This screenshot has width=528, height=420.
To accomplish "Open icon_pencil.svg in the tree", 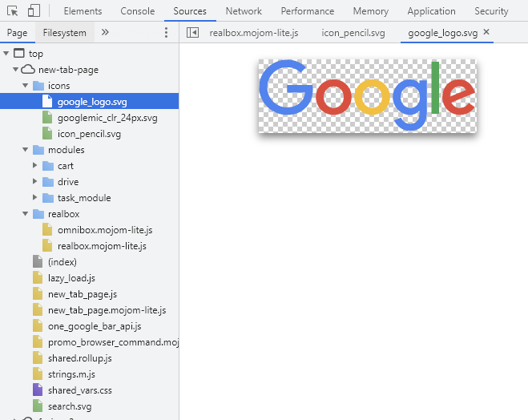I will pos(89,134).
